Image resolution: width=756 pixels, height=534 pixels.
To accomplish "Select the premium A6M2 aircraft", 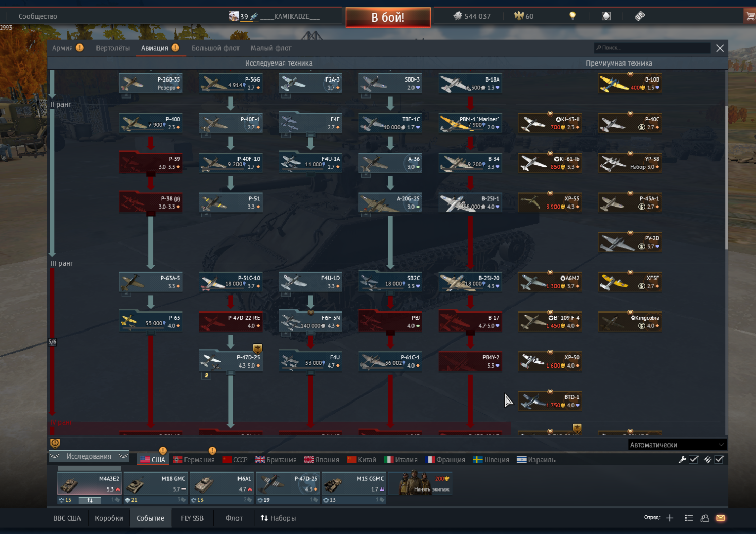I will (550, 282).
